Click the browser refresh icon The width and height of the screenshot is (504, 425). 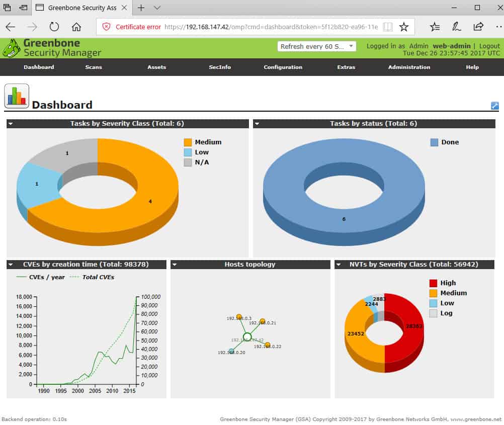54,27
